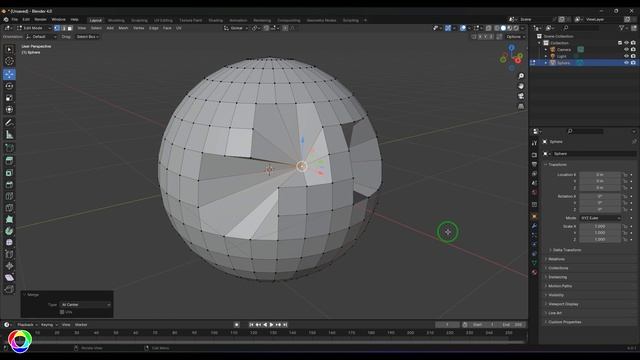Enable vertex select mode
640x360 pixels.
(x=57, y=28)
